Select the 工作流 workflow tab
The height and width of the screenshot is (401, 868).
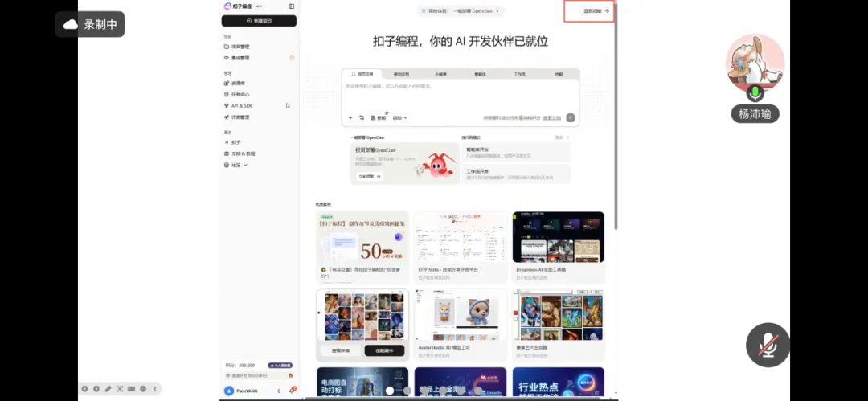coord(519,74)
